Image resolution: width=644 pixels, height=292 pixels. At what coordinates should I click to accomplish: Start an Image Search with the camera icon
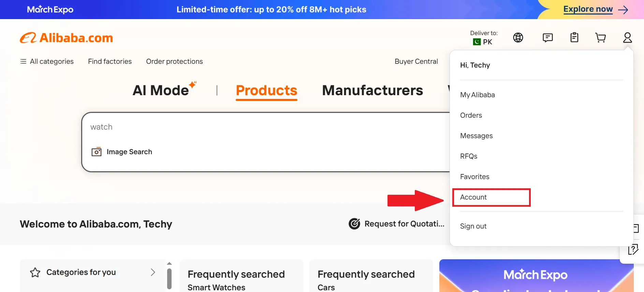pos(97,151)
